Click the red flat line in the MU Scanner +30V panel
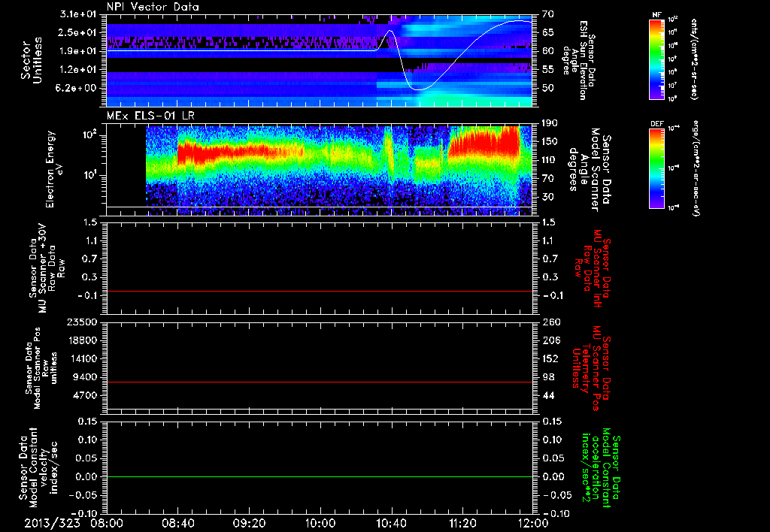This screenshot has height=532, width=770. click(x=320, y=291)
